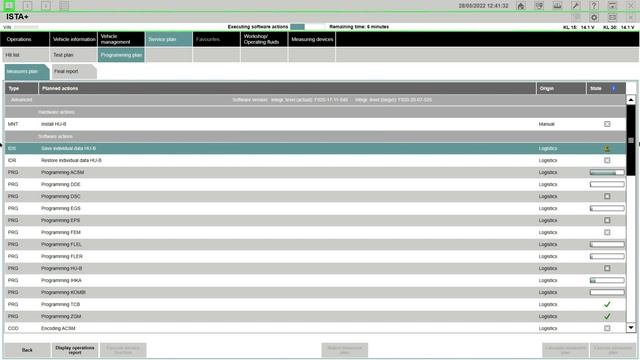Click the Programming FLEL progress bar

coord(607,244)
